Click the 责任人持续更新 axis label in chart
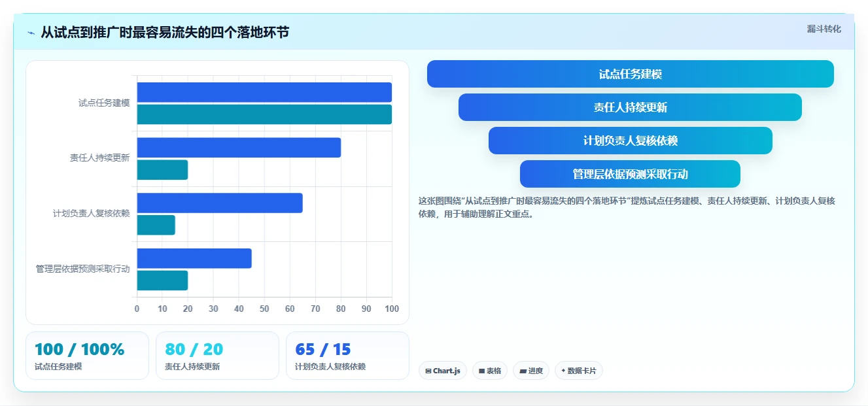 point(100,158)
